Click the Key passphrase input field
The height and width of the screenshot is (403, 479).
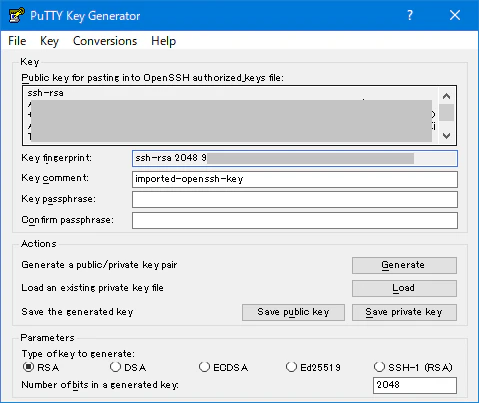295,200
